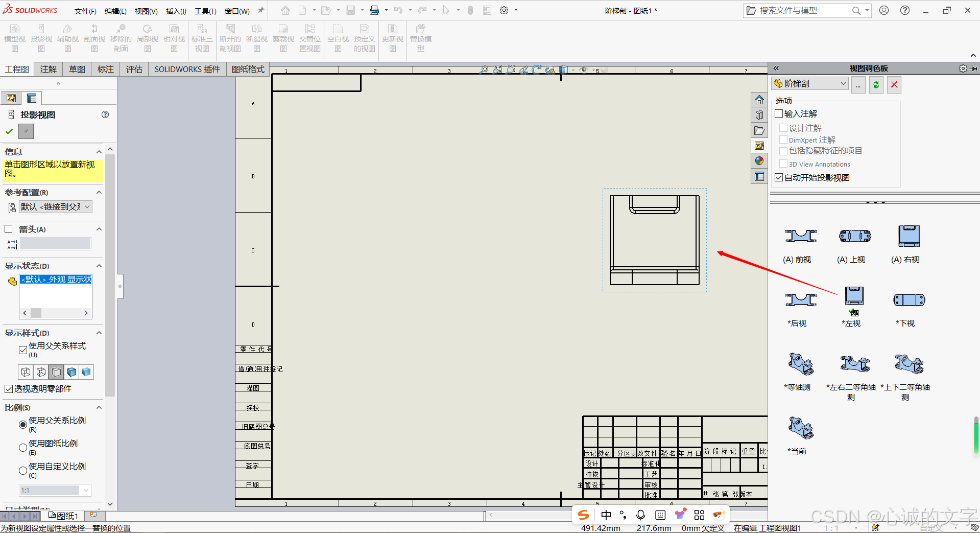Select the wireframe display style icon
This screenshot has width=980, height=533.
tap(26, 372)
